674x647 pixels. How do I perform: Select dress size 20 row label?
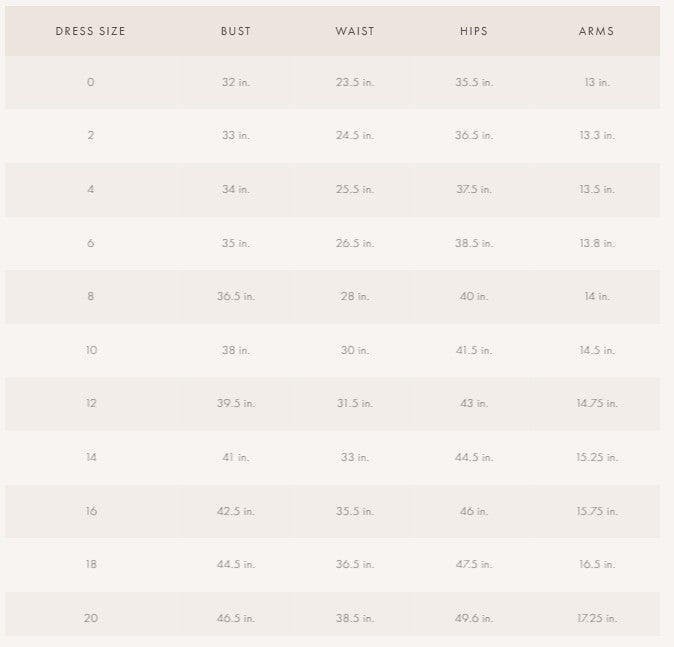point(91,618)
